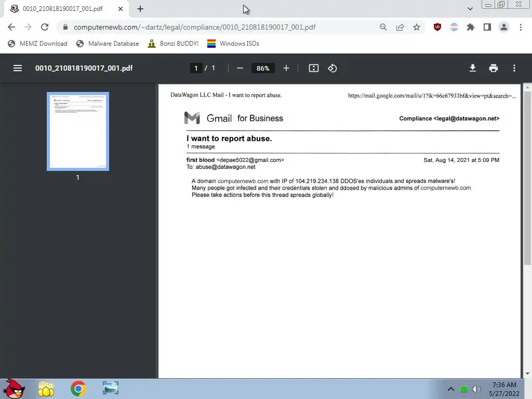Viewport: 532px width, 399px height.
Task: Click the green network tray icon
Action: point(464,389)
